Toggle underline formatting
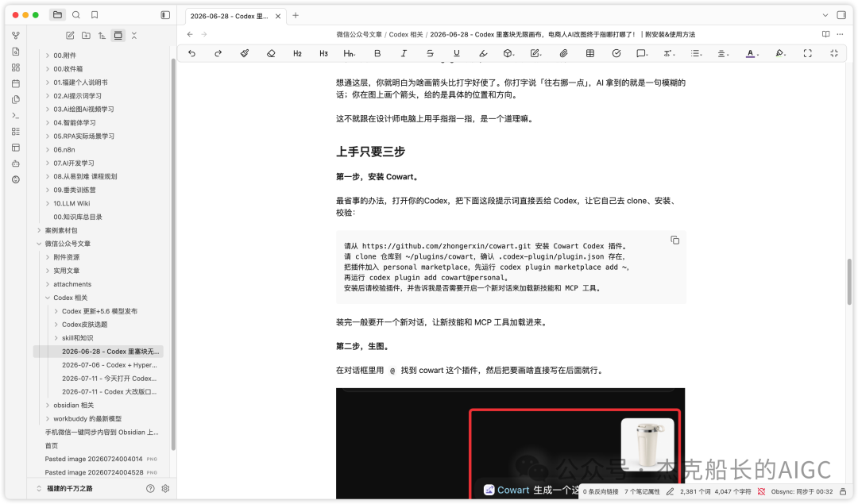Image resolution: width=858 pixels, height=504 pixels. click(456, 53)
